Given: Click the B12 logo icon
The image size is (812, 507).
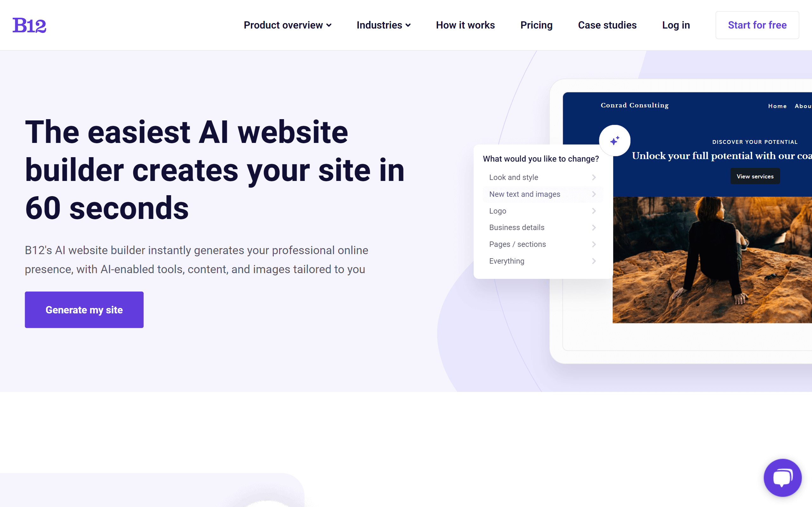Looking at the screenshot, I should point(29,25).
